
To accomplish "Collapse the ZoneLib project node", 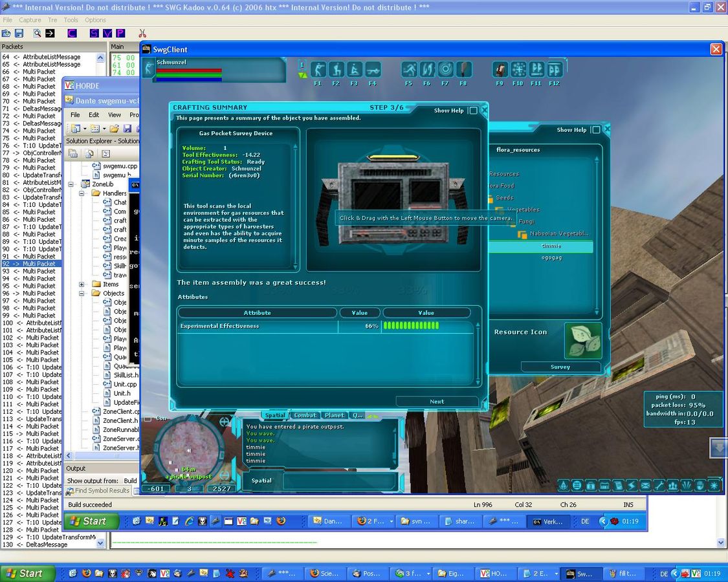I will click(x=71, y=184).
